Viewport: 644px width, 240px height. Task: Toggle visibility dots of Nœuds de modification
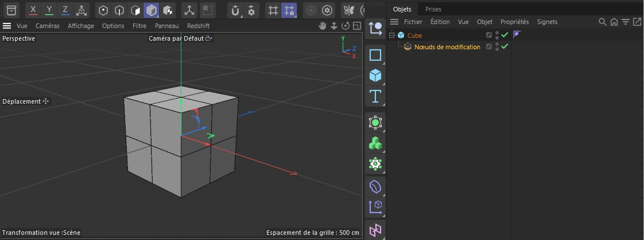(x=497, y=47)
